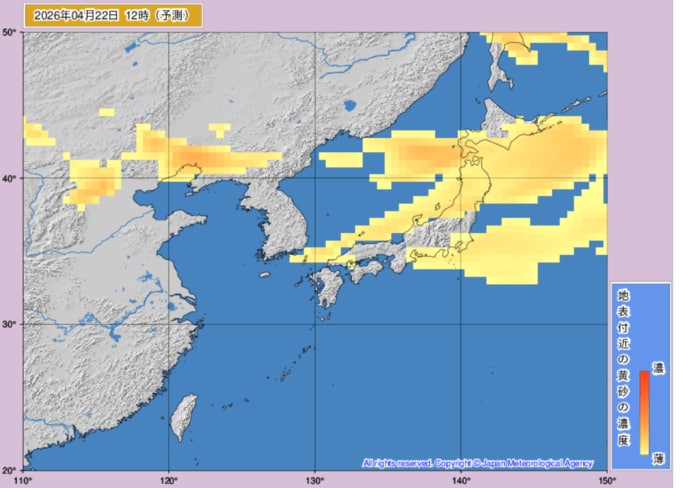Click the 140° longitude axis label

pyautogui.click(x=460, y=479)
